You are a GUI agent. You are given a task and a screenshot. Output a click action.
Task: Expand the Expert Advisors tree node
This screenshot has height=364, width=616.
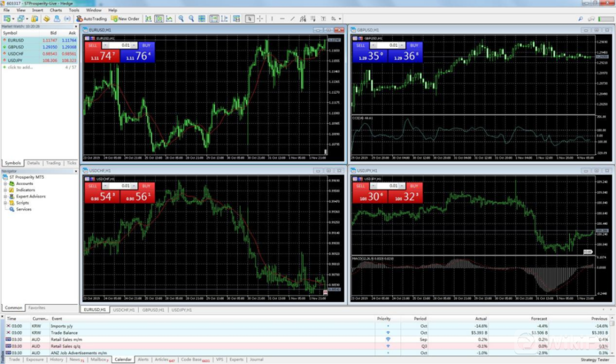tap(5, 196)
